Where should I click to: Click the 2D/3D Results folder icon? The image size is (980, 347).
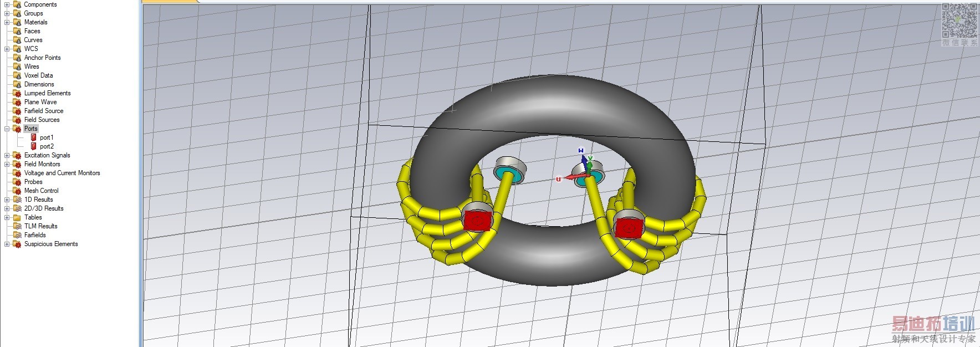(17, 208)
